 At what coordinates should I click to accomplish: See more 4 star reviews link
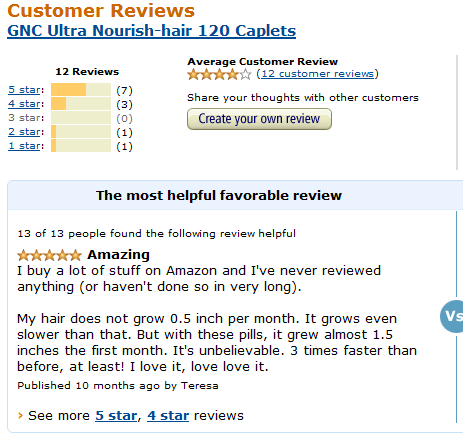click(168, 416)
